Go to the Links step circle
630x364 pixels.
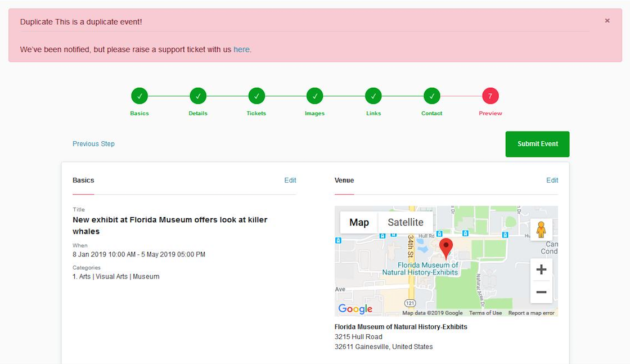[x=373, y=96]
